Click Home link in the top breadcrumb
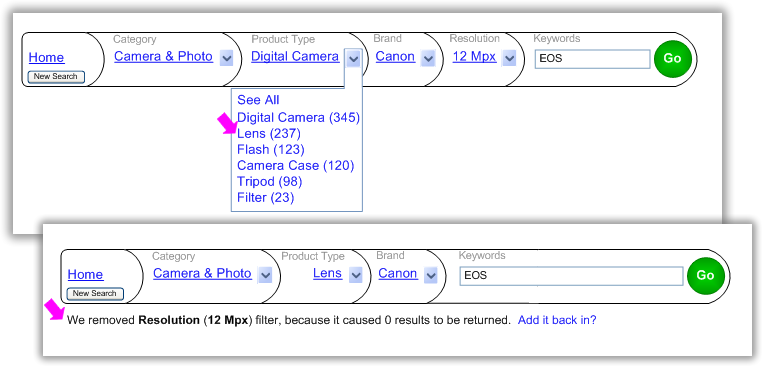The width and height of the screenshot is (762, 366). coord(46,57)
